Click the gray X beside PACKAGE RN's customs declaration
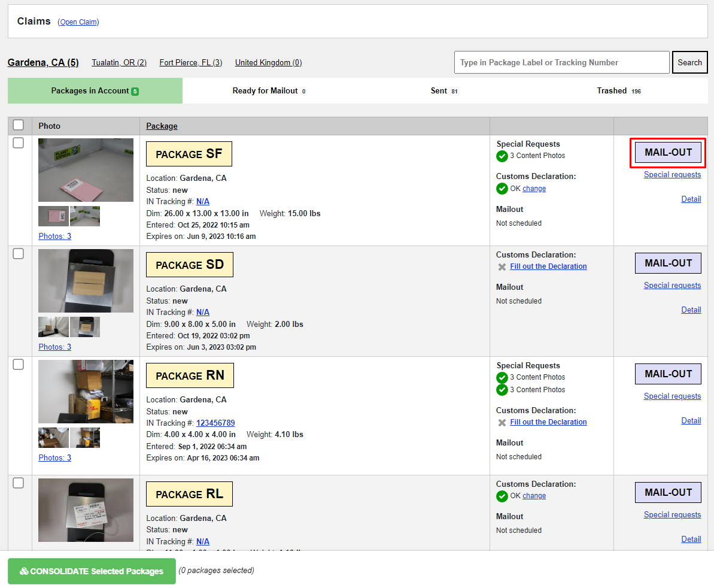The image size is (714, 588). (x=502, y=422)
